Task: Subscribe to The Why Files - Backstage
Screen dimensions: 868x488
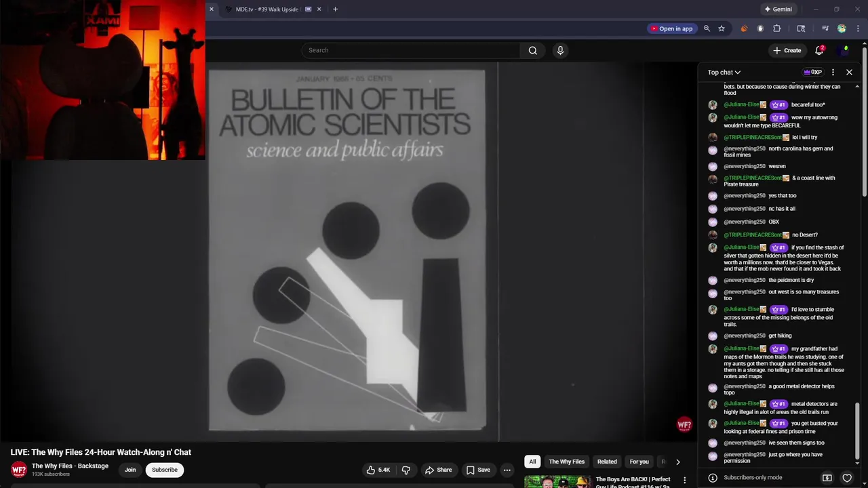Action: pyautogui.click(x=164, y=470)
